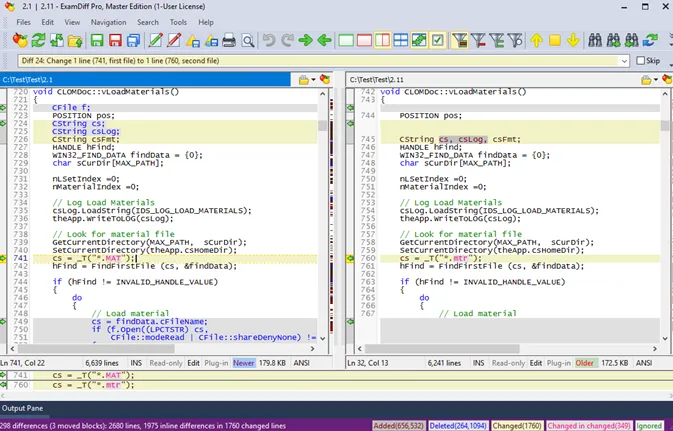This screenshot has width=673, height=431.
Task: Toggle the green first-pane-only view button
Action: [x=346, y=40]
